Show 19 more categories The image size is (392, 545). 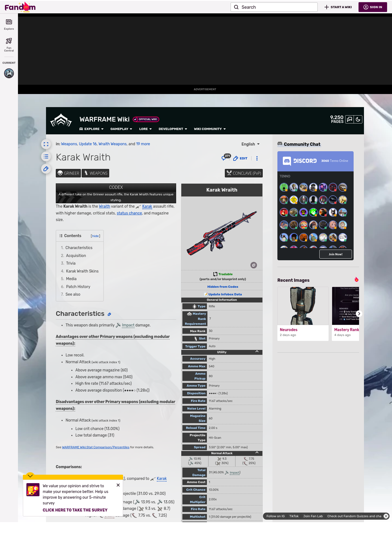coord(143,144)
